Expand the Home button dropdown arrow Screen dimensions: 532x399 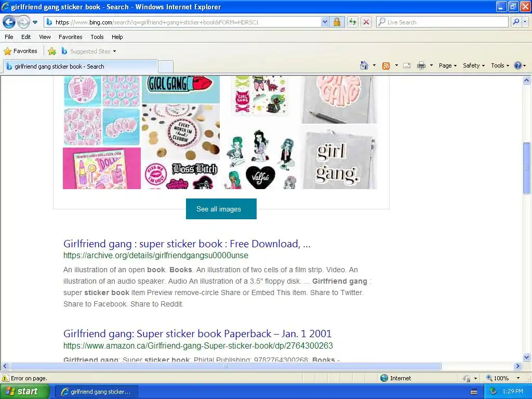tap(374, 65)
